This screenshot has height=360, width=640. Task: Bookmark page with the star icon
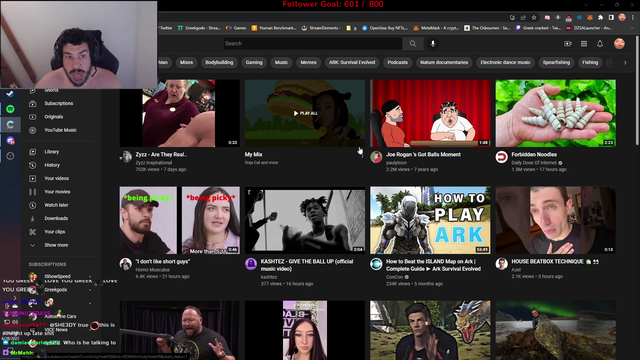point(534,18)
